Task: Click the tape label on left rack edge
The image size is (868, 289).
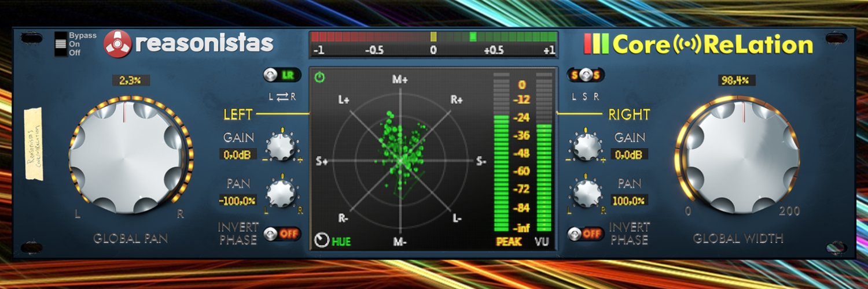Action: point(34,144)
